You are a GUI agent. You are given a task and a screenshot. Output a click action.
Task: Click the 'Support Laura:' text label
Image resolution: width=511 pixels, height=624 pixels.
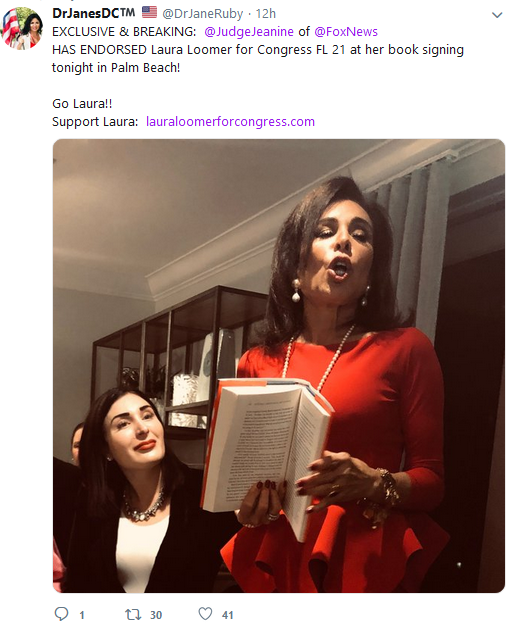[x=95, y=121]
